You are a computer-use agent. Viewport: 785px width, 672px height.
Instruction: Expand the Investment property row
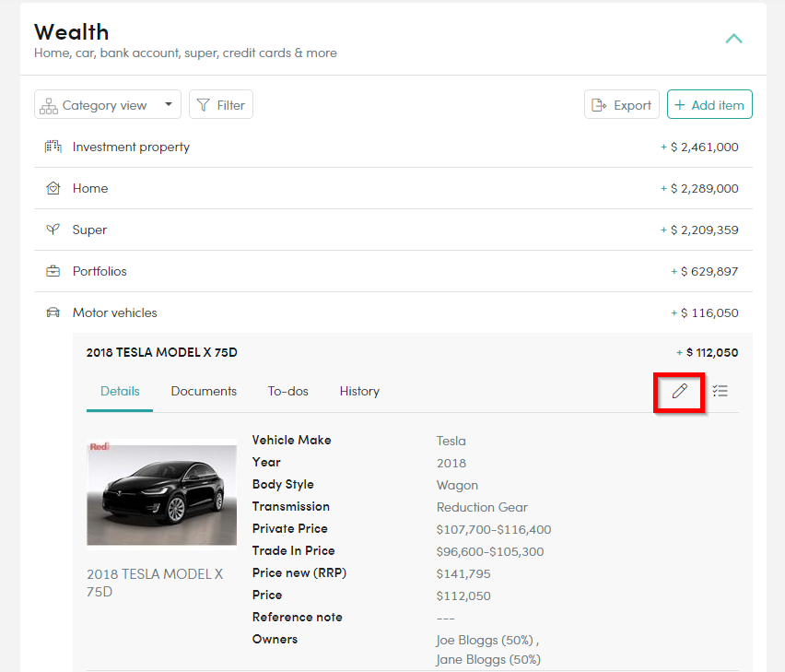coord(393,147)
